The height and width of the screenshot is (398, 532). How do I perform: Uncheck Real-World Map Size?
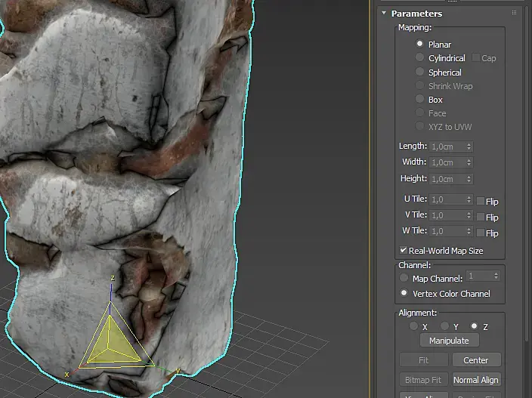coord(404,251)
